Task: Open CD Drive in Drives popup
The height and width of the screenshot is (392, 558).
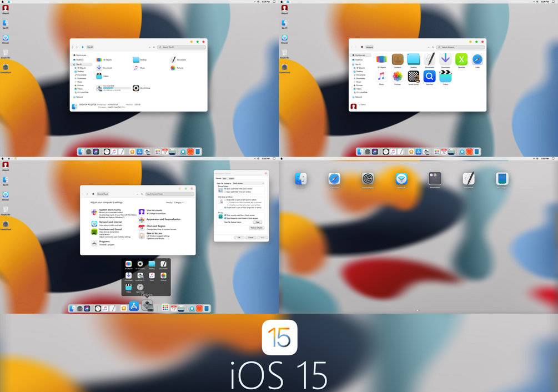Action: click(140, 265)
